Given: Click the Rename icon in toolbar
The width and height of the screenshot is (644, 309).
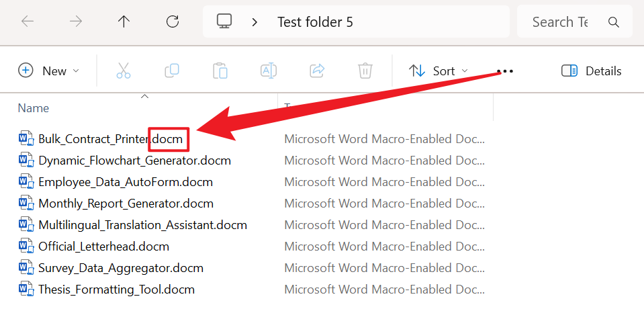Looking at the screenshot, I should (269, 71).
